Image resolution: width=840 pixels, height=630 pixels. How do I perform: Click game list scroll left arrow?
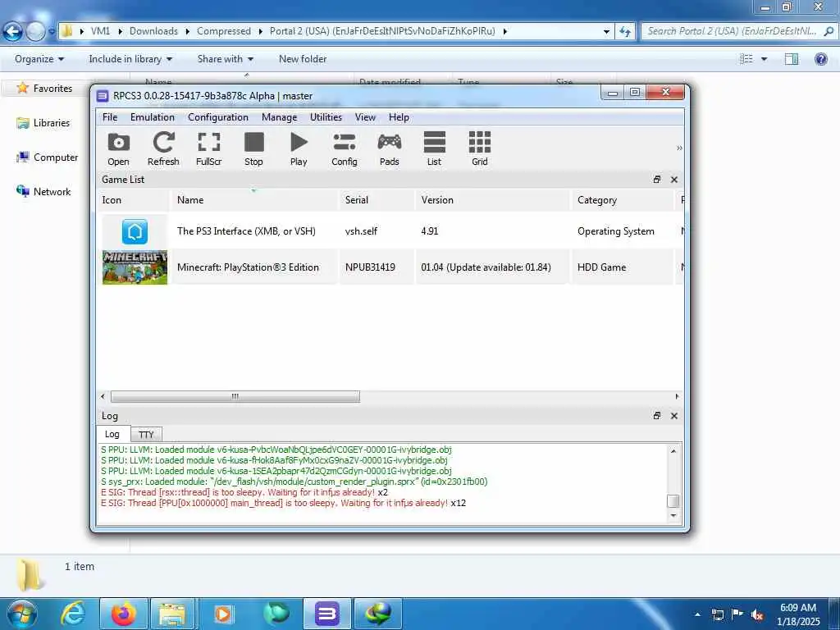click(x=103, y=396)
